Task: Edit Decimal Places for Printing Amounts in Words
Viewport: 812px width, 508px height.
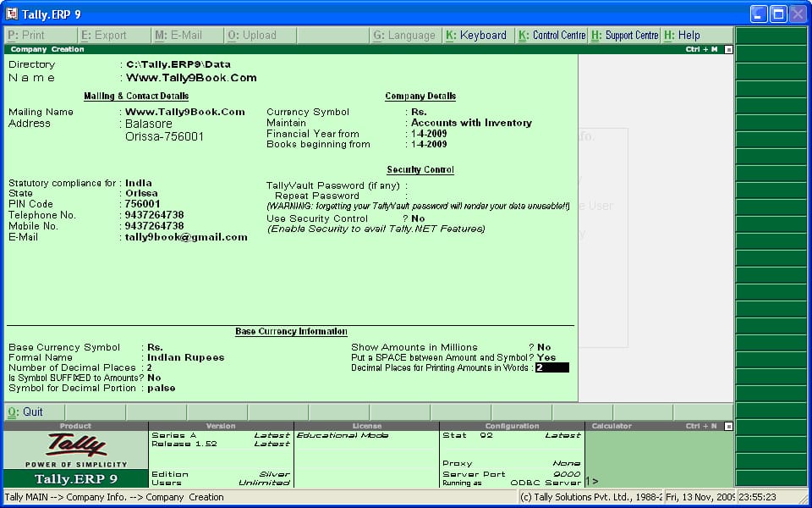Action: click(551, 367)
